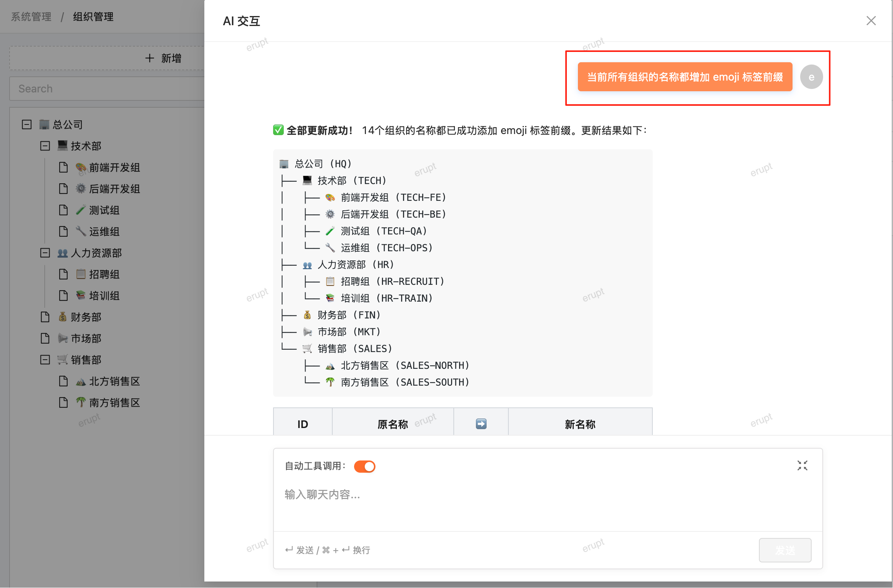Click the file icon beside 财务部
Viewport: 893px width, 588px height.
(x=45, y=317)
